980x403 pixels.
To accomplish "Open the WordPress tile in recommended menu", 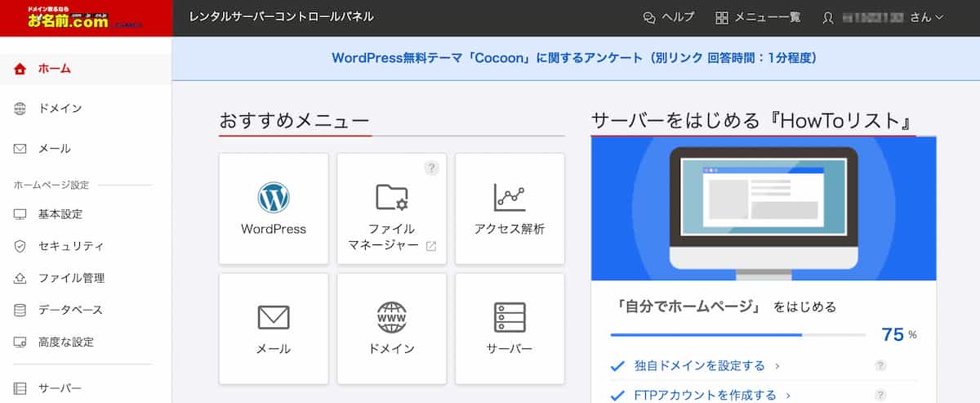I will click(274, 208).
